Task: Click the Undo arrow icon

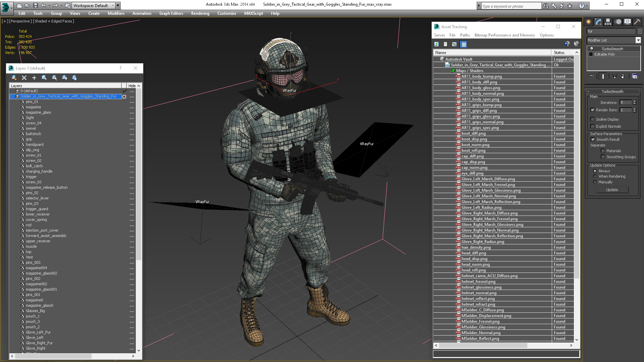Action: coord(43,6)
